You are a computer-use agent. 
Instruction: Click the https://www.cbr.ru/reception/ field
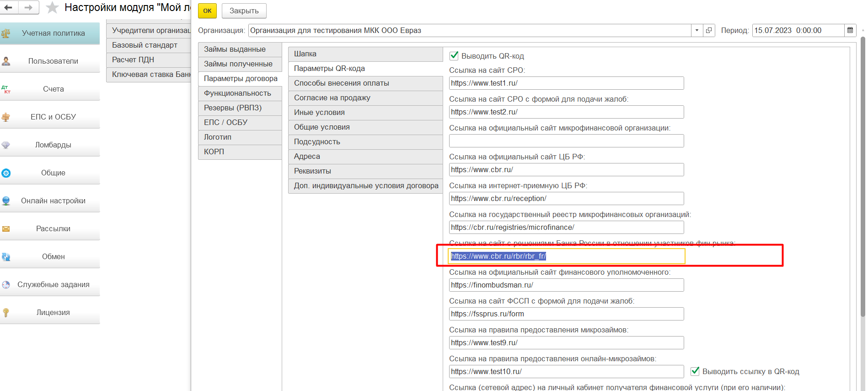[566, 199]
